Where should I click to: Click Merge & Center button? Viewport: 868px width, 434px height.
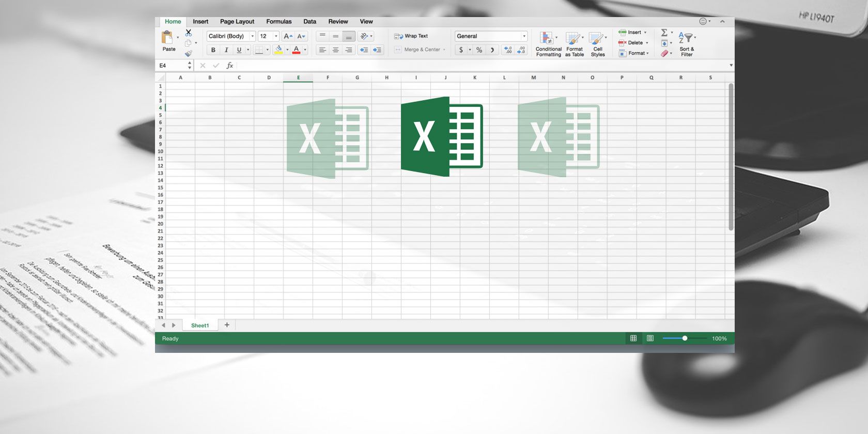click(x=420, y=50)
